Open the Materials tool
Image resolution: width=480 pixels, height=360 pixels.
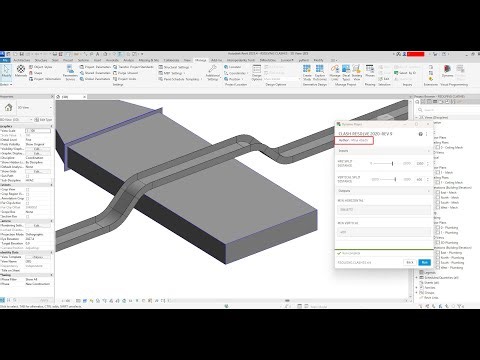(x=21, y=71)
